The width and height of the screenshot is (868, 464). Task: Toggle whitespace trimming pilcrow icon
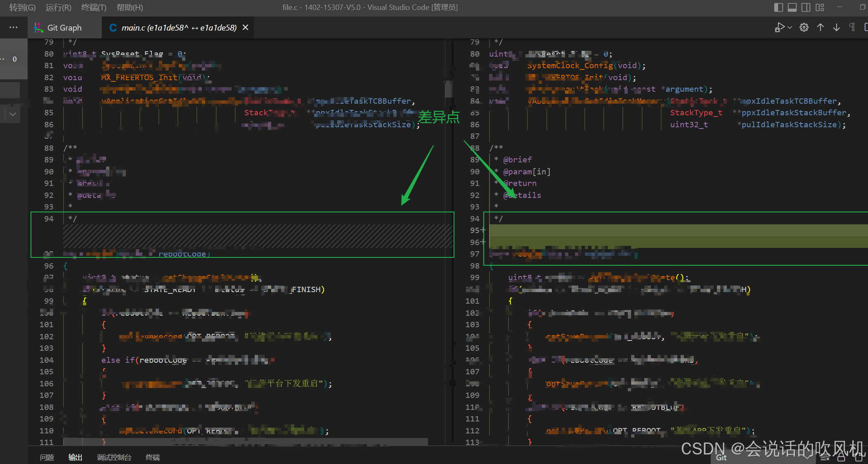[852, 27]
